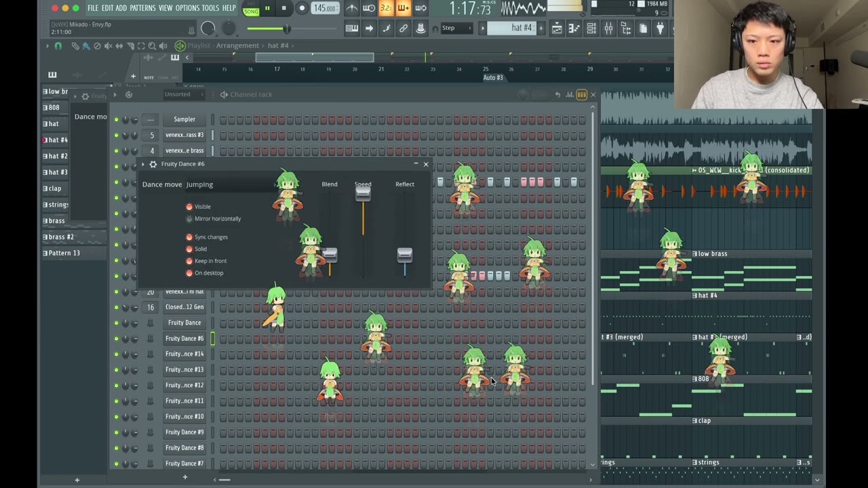Viewport: 868px width, 488px height.
Task: Open clap track header menu
Action: pos(695,421)
